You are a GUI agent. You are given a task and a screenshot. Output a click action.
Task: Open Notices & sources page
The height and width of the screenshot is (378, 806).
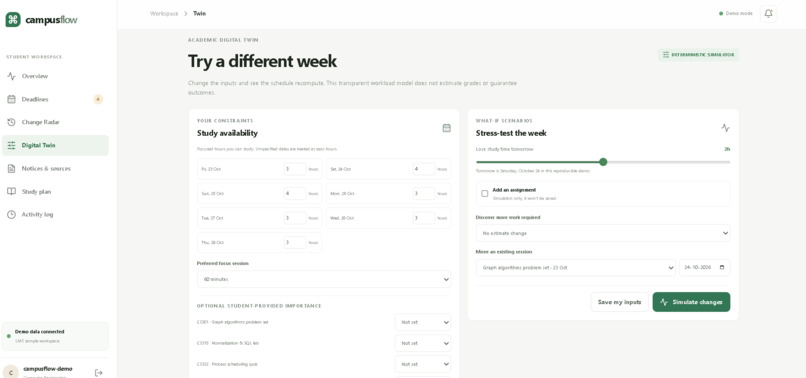tap(55, 169)
